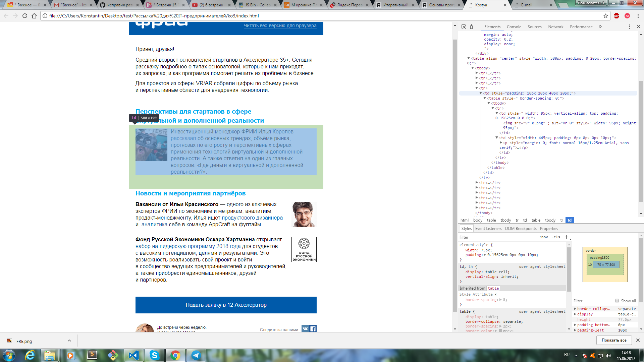
Task: Collapse the highlighted td padding node
Action: 481,93
